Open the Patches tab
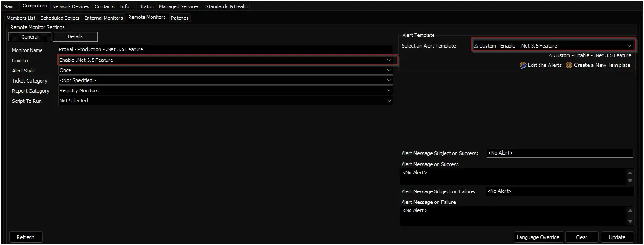This screenshot has height=245, width=644. click(x=180, y=18)
